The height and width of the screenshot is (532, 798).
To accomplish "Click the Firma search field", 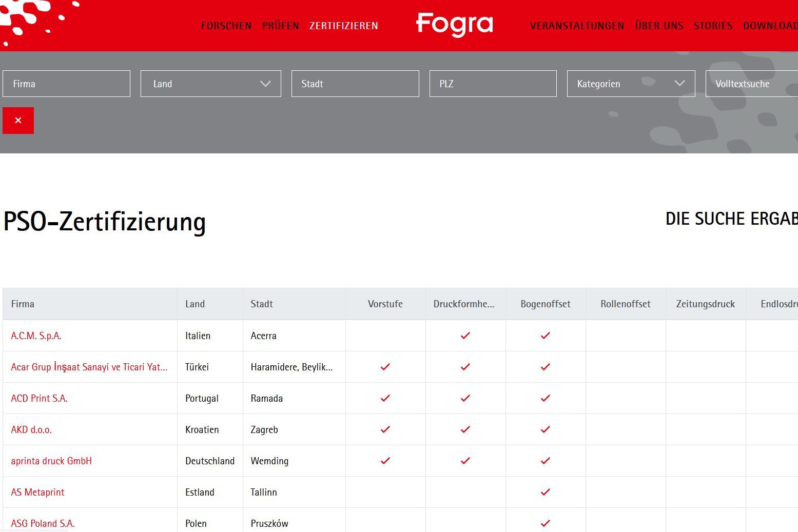I will 66,84.
